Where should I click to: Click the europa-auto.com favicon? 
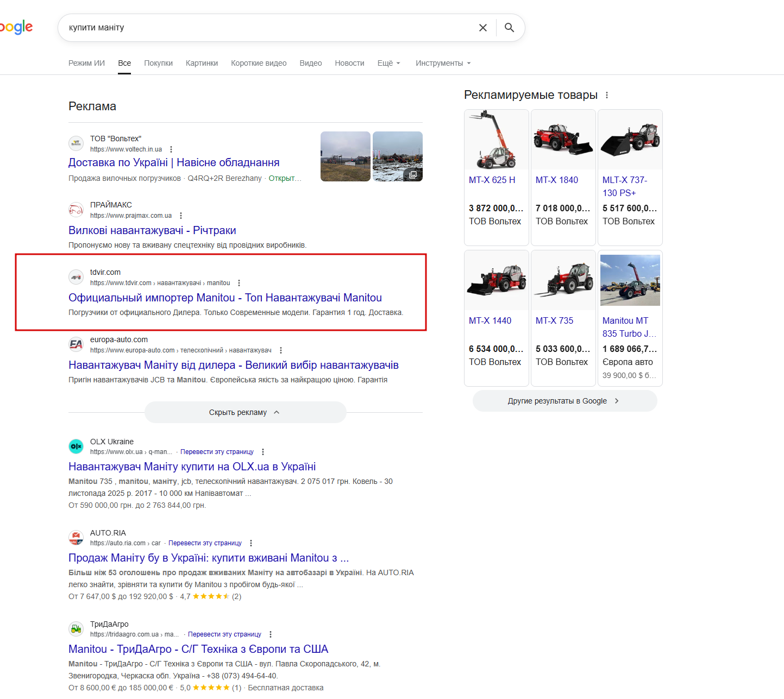point(76,344)
